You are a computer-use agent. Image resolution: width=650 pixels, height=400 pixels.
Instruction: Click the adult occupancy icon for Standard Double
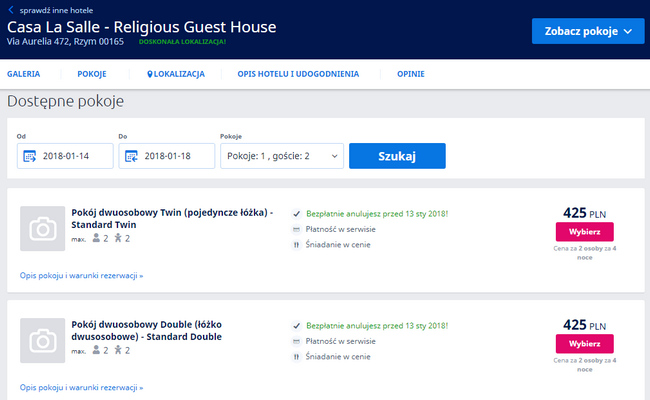(96, 350)
